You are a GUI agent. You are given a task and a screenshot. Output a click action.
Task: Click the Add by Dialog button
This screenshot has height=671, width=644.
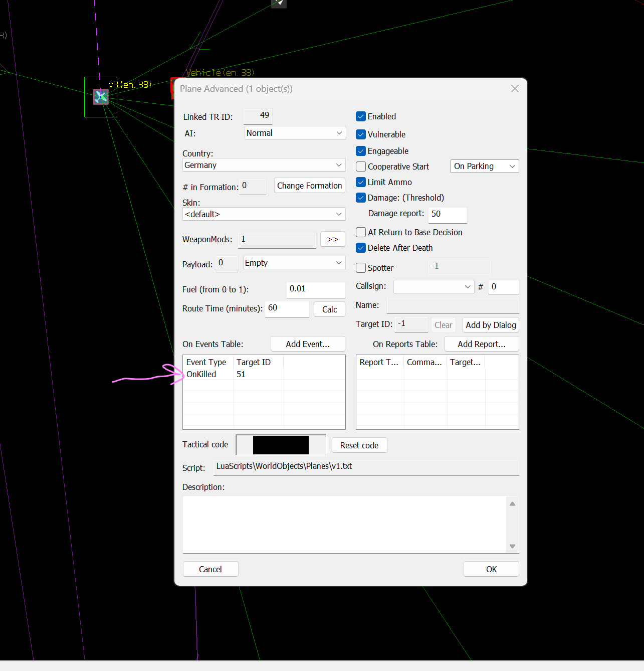point(490,325)
